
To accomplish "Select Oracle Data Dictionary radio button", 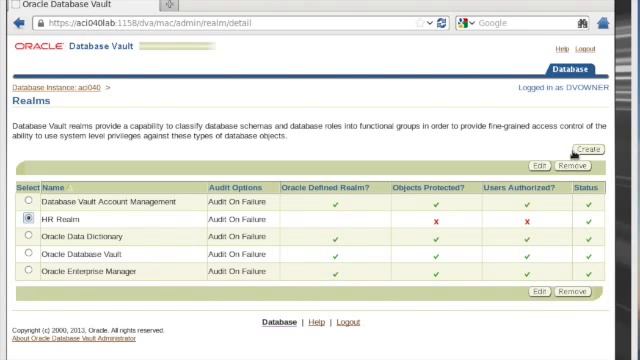I will pos(28,235).
